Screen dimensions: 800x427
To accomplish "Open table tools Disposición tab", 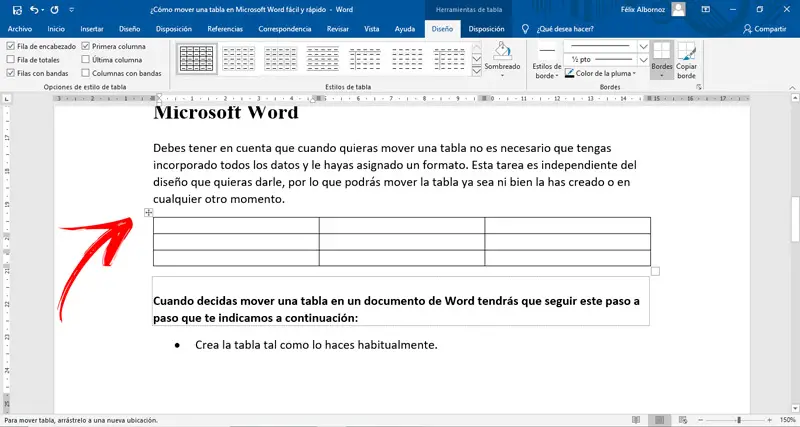I will [486, 29].
